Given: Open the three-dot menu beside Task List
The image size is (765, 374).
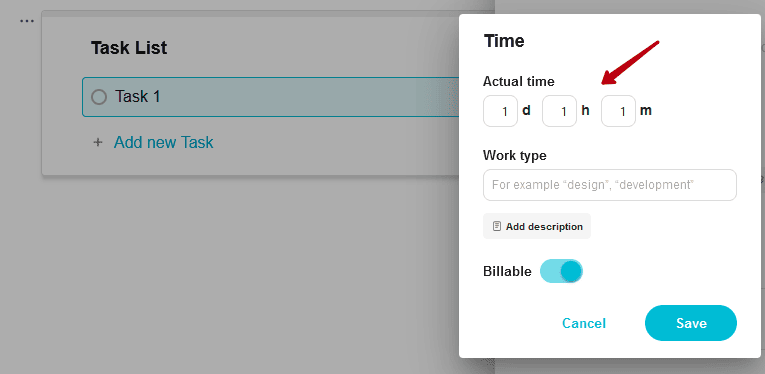Looking at the screenshot, I should pyautogui.click(x=27, y=21).
